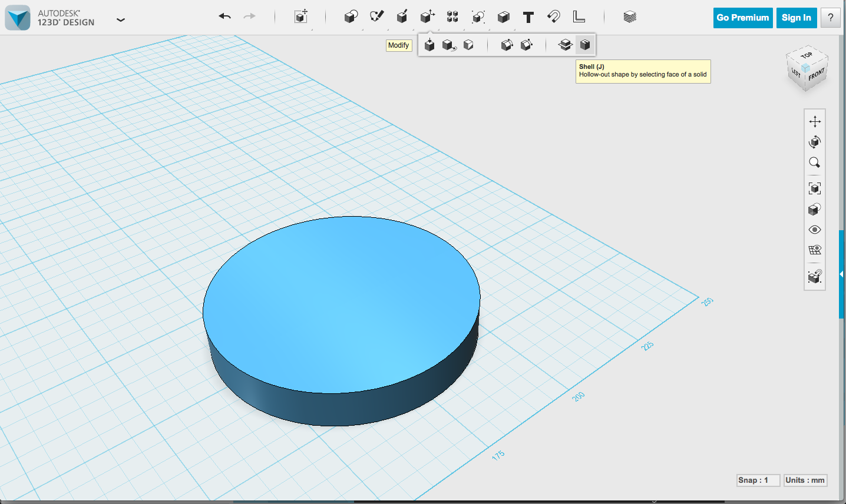Activate the Pan navigation tool

coord(815,121)
